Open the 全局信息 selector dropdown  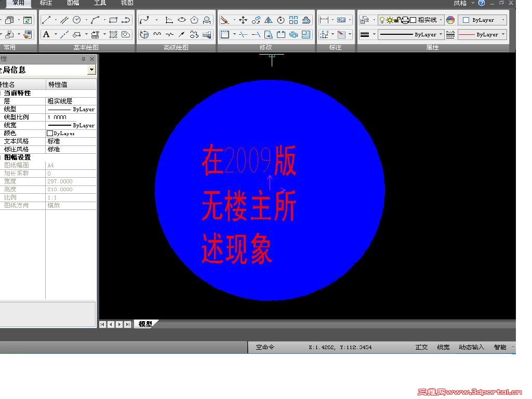click(91, 70)
